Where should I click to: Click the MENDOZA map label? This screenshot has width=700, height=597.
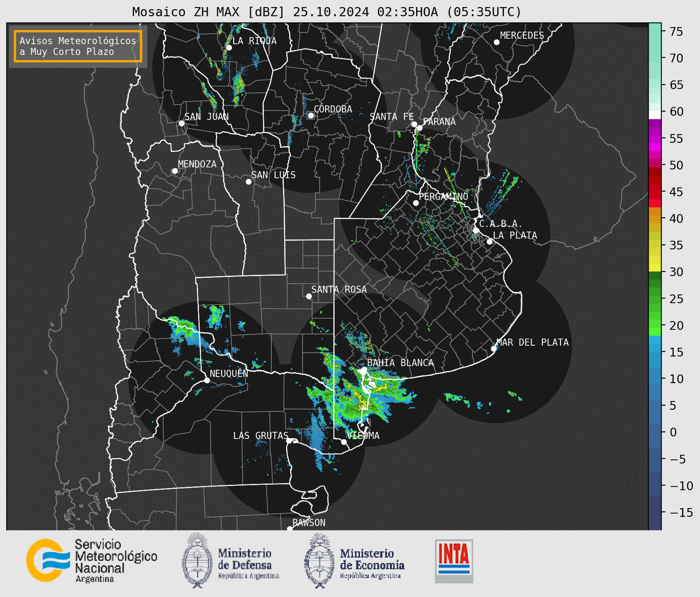click(x=197, y=164)
